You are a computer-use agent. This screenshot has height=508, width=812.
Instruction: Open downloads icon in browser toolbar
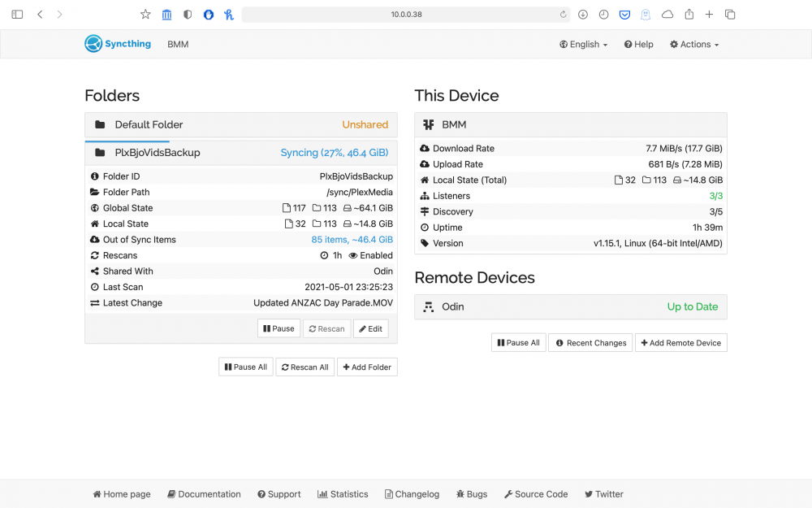click(582, 15)
